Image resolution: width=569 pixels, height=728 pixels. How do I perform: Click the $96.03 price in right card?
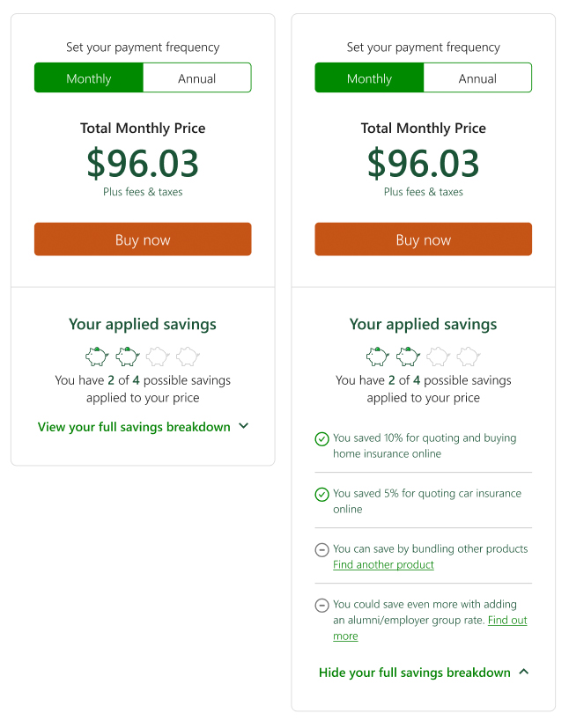click(423, 164)
